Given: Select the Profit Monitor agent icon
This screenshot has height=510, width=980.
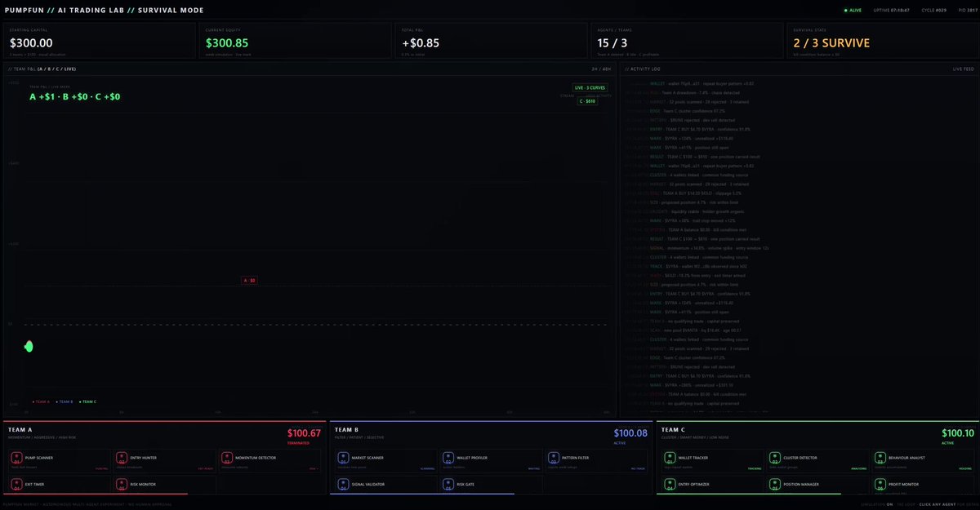Looking at the screenshot, I should click(x=880, y=486).
